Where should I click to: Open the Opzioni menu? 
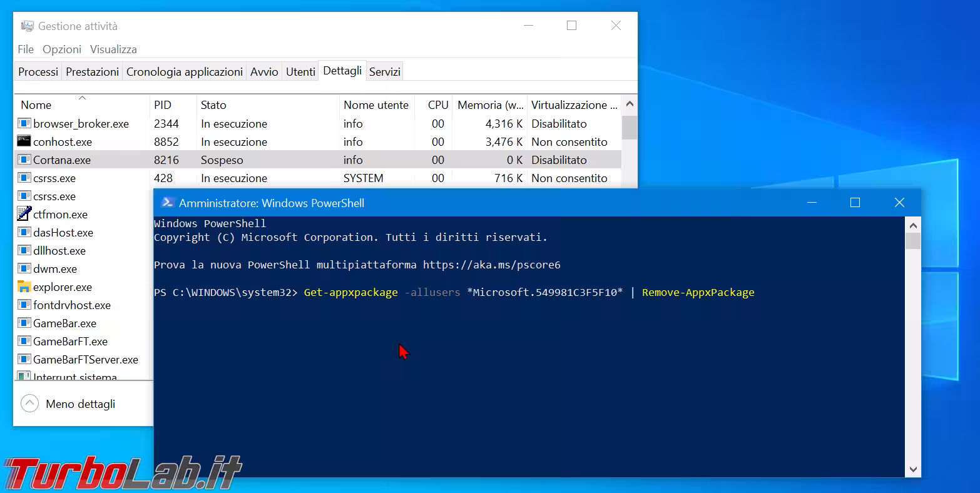(62, 49)
